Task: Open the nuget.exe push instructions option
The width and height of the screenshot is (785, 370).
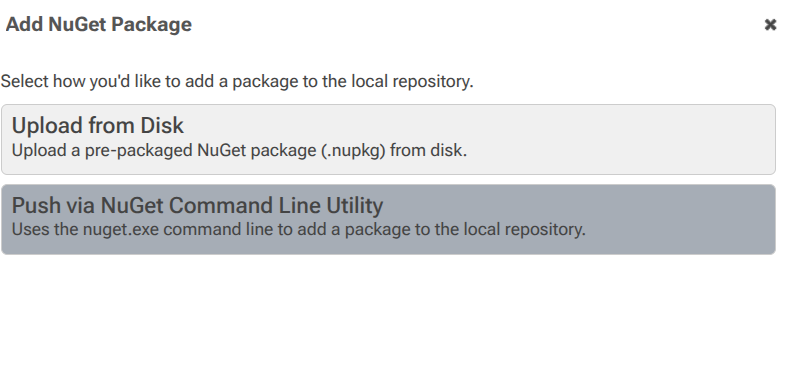Action: 388,219
